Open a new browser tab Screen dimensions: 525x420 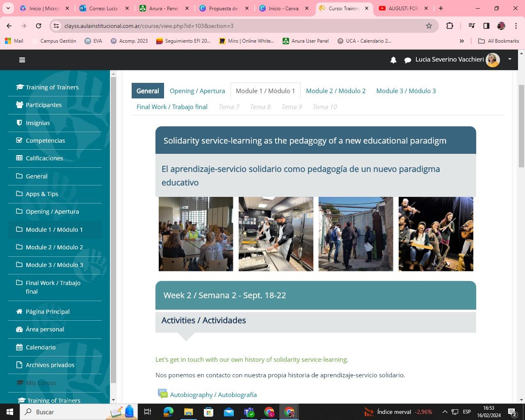pos(441,8)
